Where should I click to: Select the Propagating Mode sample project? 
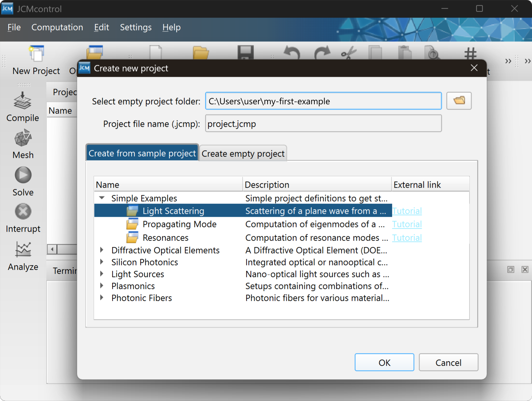(x=180, y=224)
